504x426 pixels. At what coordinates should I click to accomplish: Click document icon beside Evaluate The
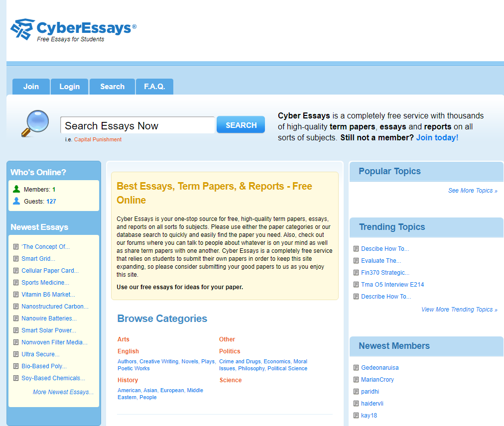pyautogui.click(x=356, y=261)
